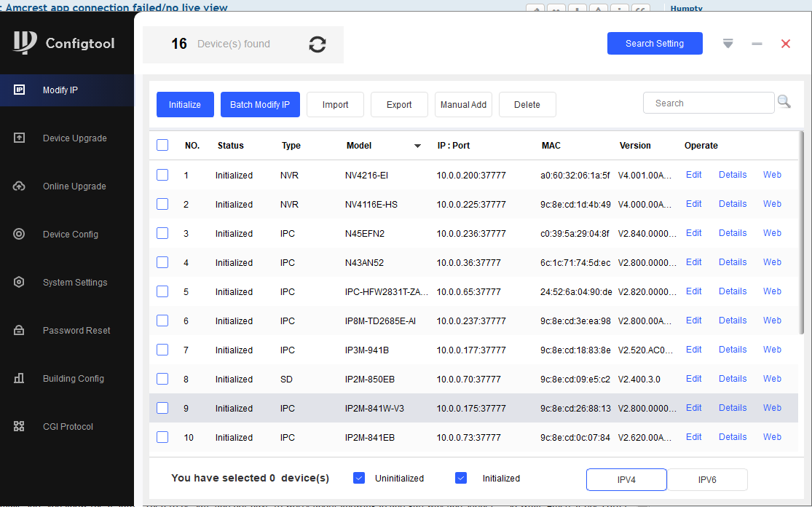Viewport: 812px width, 507px height.
Task: Click version V2.400.3.0
Action: (x=639, y=379)
